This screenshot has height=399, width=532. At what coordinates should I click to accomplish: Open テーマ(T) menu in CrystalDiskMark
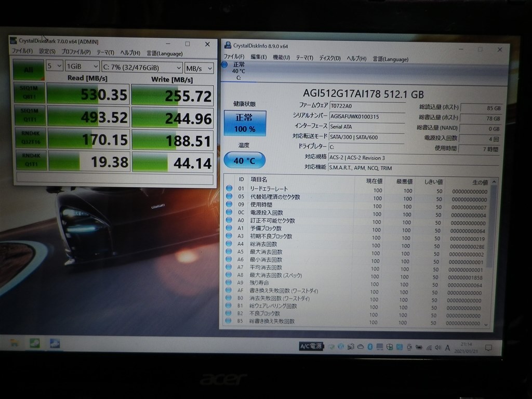pos(105,52)
